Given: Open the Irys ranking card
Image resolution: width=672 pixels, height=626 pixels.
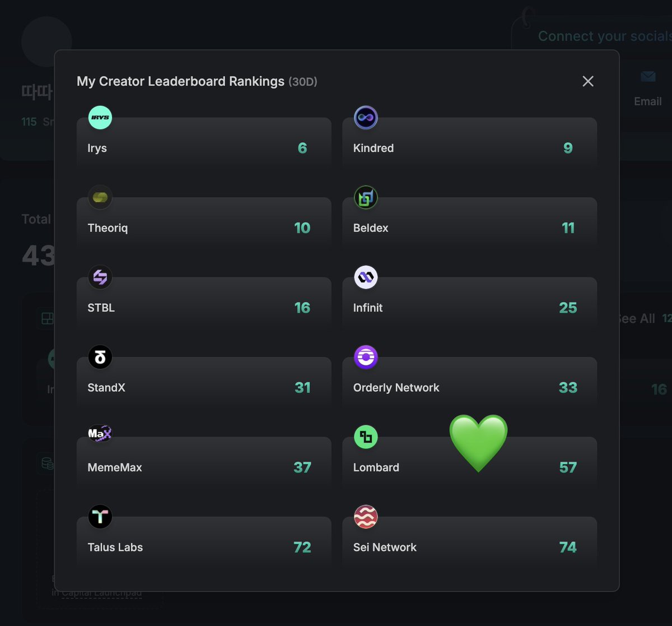Looking at the screenshot, I should click(204, 142).
